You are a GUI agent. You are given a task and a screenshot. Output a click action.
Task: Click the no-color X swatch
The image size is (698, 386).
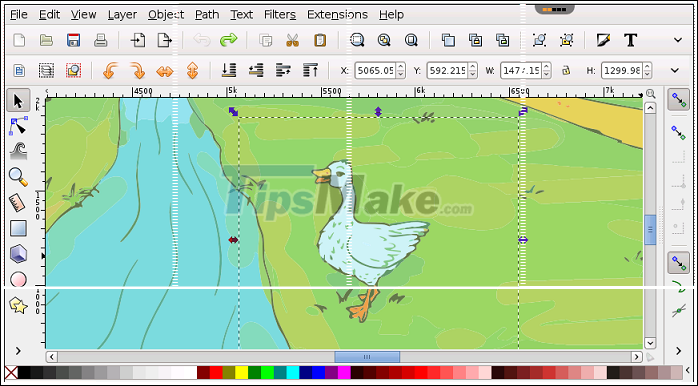(11, 372)
